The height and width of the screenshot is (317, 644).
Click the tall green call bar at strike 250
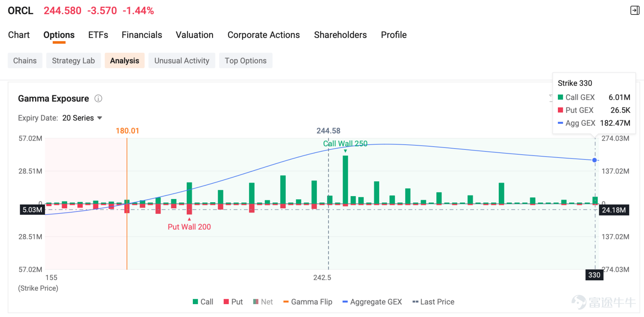[345, 180]
